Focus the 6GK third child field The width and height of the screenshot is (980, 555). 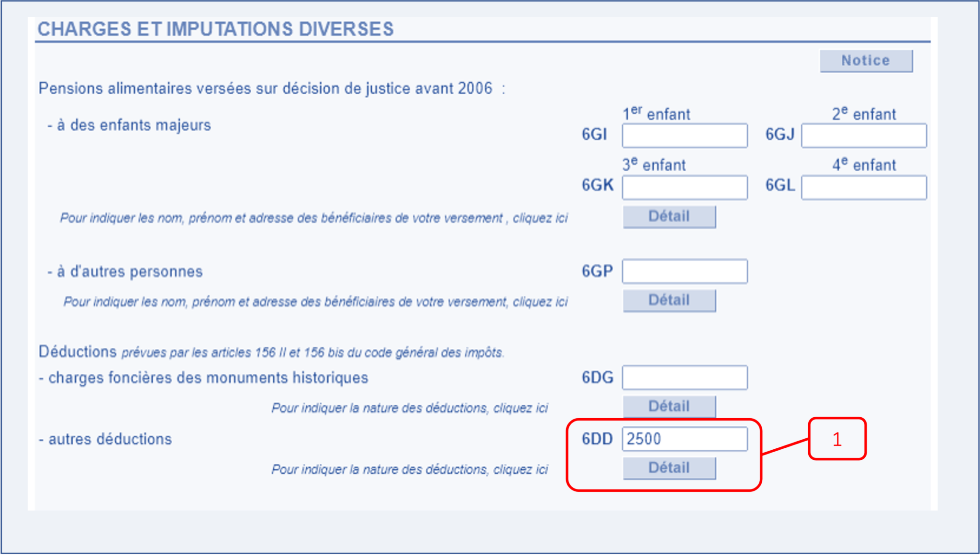pyautogui.click(x=684, y=187)
